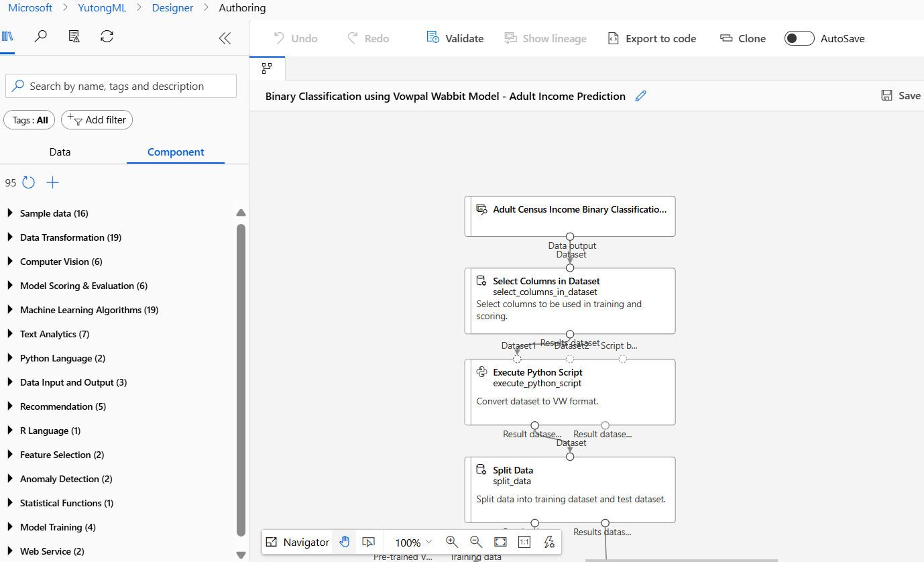Save the pipeline draft
The height and width of the screenshot is (562, 924).
point(901,95)
